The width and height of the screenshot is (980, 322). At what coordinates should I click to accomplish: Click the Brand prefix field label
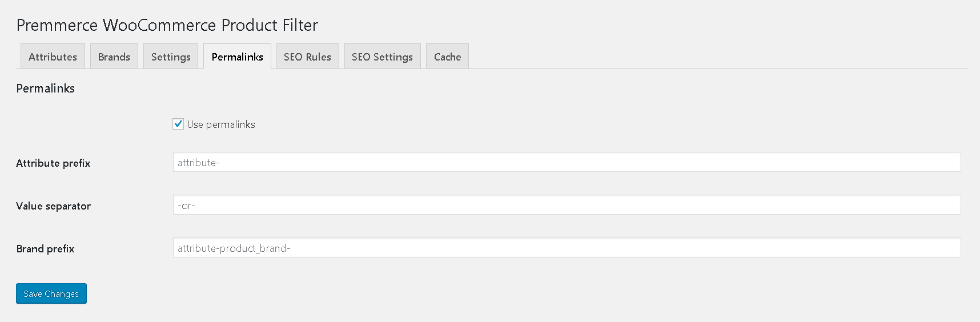click(45, 249)
